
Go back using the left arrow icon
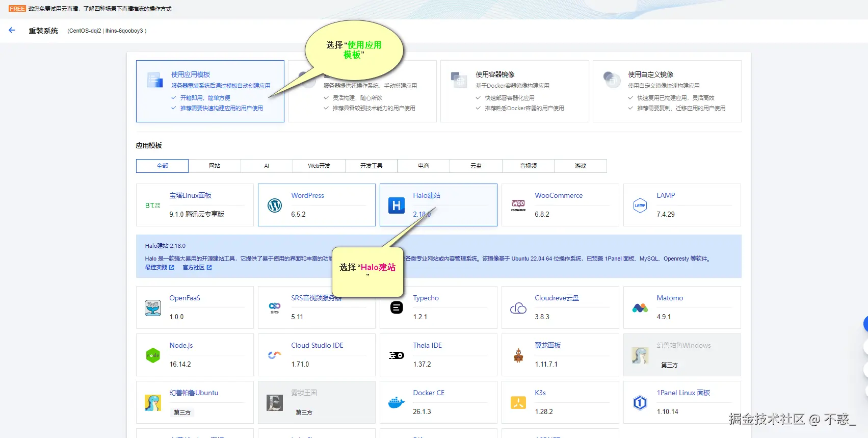pyautogui.click(x=12, y=31)
